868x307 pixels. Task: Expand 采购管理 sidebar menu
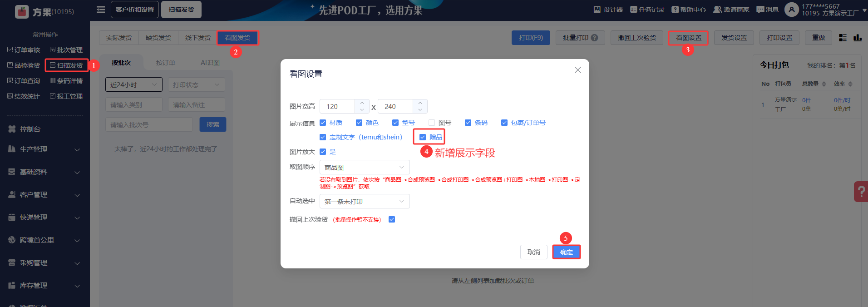point(44,263)
